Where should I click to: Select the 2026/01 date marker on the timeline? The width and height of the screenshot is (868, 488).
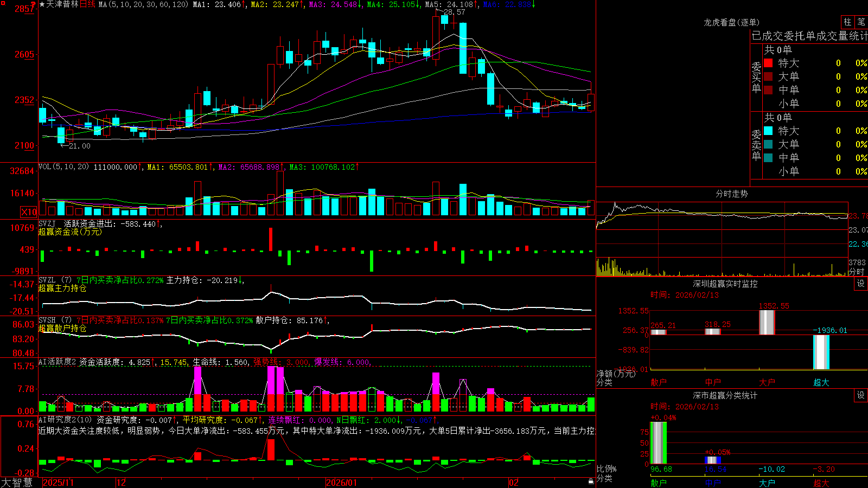[x=342, y=483]
